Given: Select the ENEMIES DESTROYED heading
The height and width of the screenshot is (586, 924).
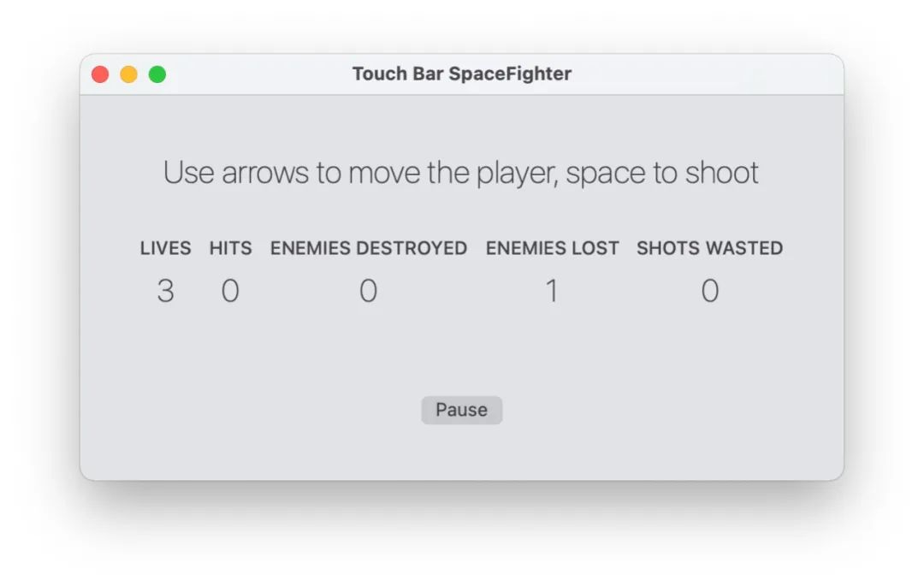Looking at the screenshot, I should [x=369, y=248].
